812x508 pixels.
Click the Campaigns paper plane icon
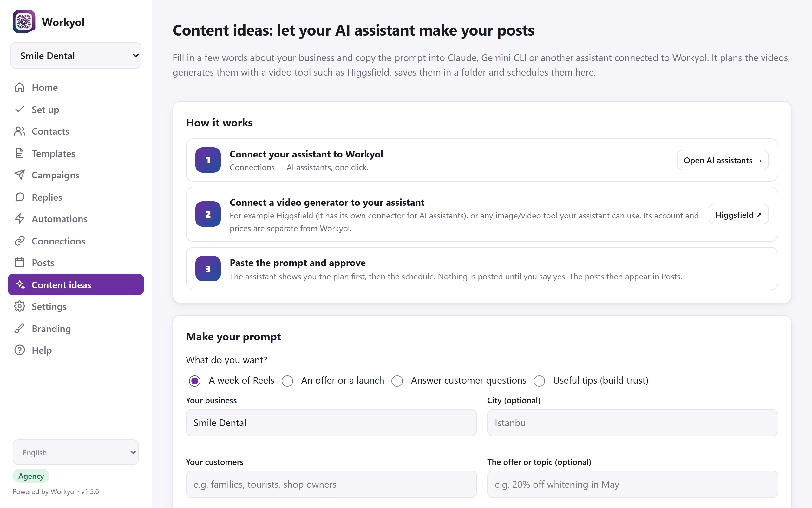[x=20, y=175]
